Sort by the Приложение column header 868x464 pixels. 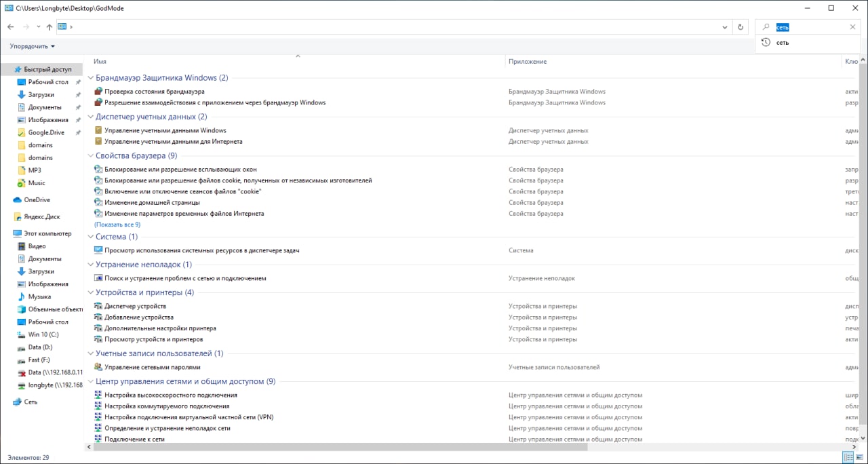click(528, 61)
